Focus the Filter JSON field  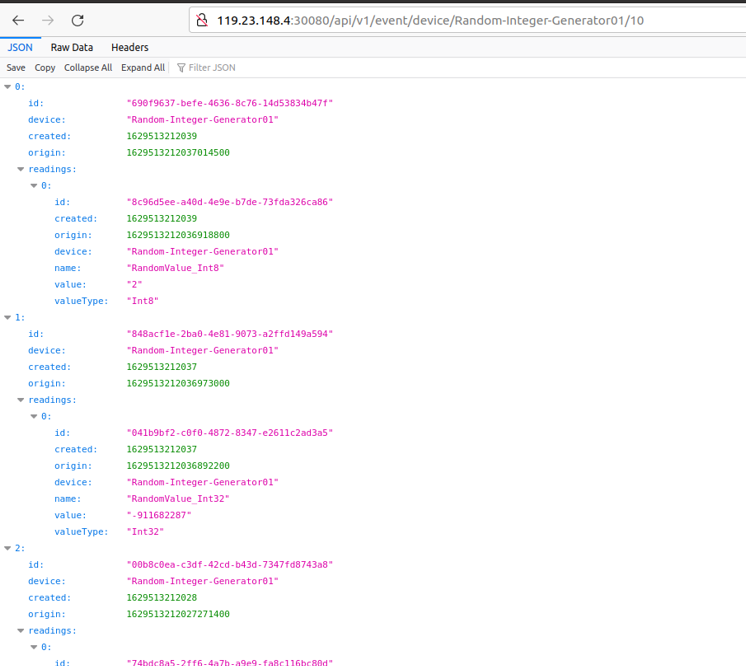(x=212, y=68)
